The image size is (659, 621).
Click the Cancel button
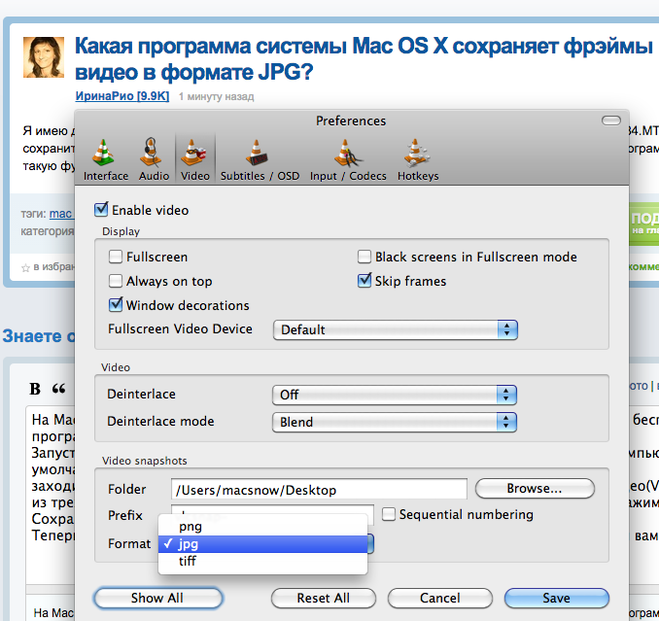[x=440, y=598]
